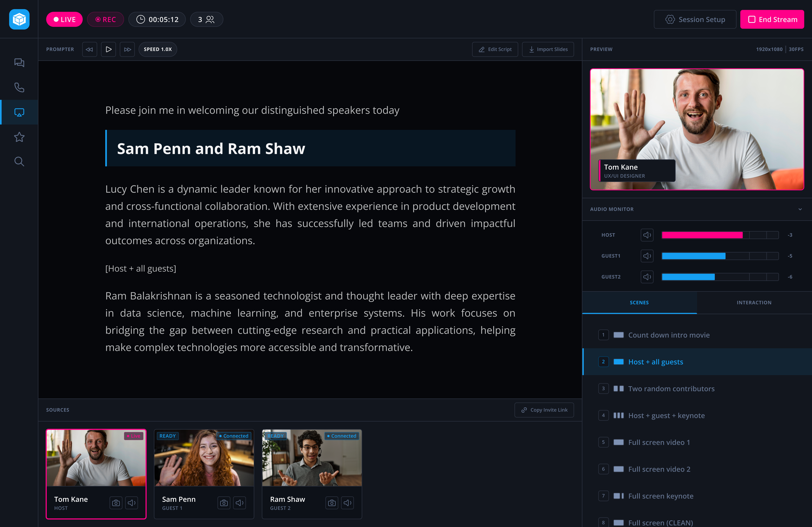812x527 pixels.
Task: Toggle the LIVE status pill
Action: coord(64,19)
